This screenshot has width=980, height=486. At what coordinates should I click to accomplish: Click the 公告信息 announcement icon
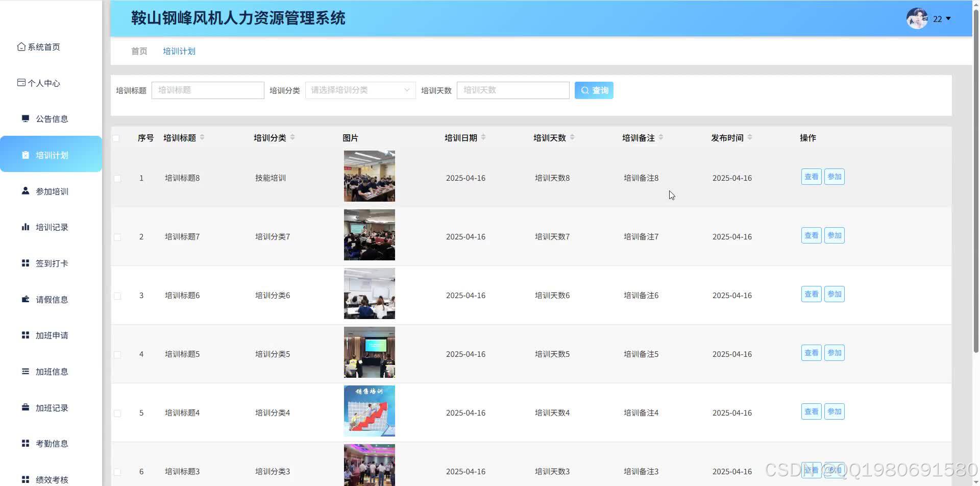(x=26, y=118)
